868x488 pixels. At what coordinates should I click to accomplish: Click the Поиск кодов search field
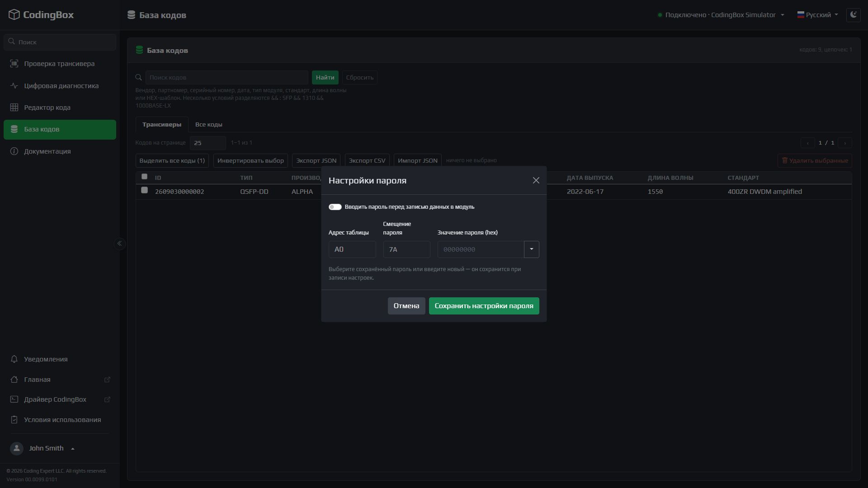click(x=227, y=77)
